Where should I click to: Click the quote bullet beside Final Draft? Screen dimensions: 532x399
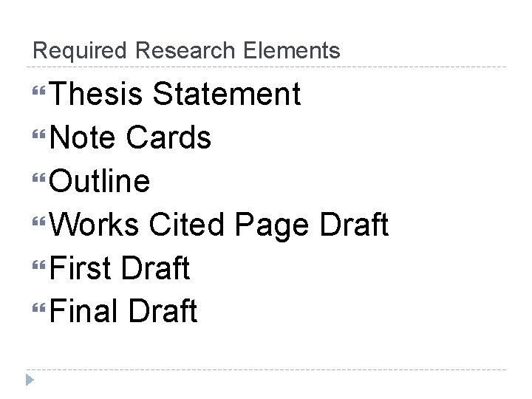38,308
